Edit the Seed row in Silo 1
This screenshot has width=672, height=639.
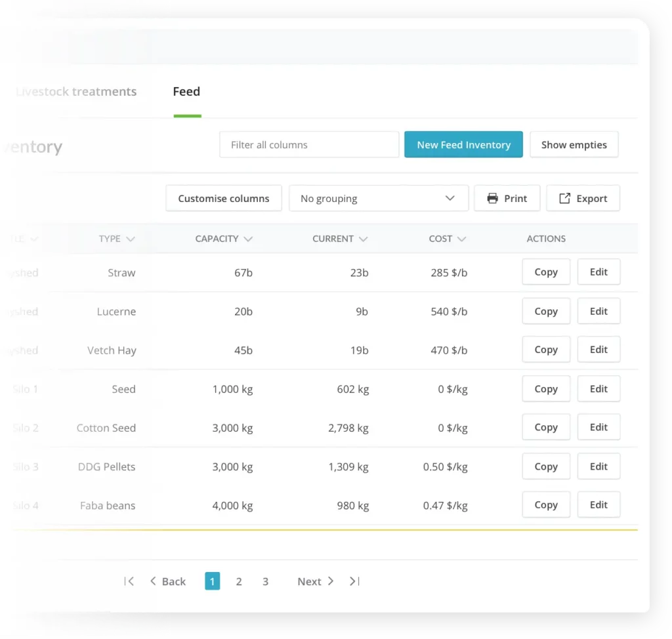[598, 389]
